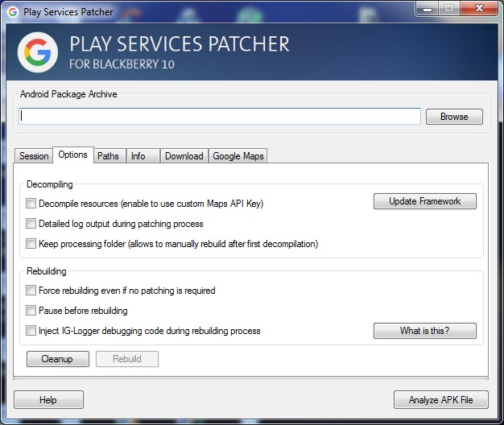The height and width of the screenshot is (425, 504).
Task: Open the Paths tab
Action: coord(109,156)
